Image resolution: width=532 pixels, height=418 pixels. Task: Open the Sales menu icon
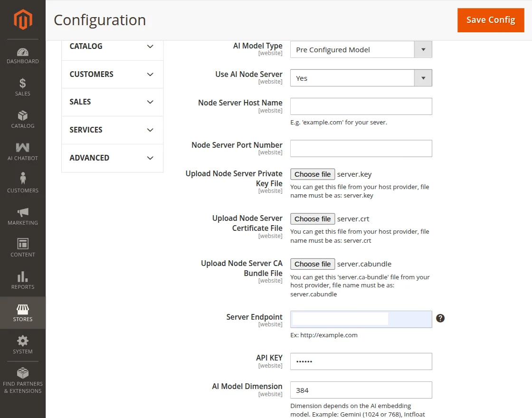[x=23, y=87]
